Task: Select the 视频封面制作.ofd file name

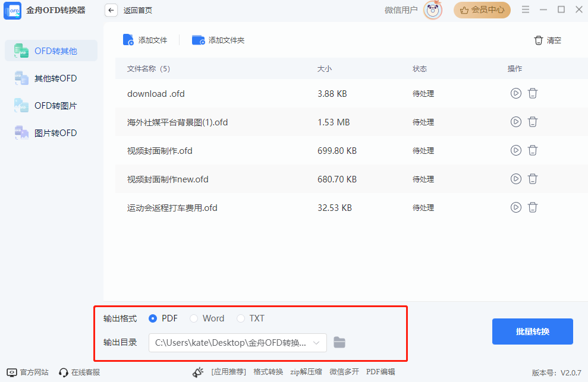Action: [x=160, y=151]
